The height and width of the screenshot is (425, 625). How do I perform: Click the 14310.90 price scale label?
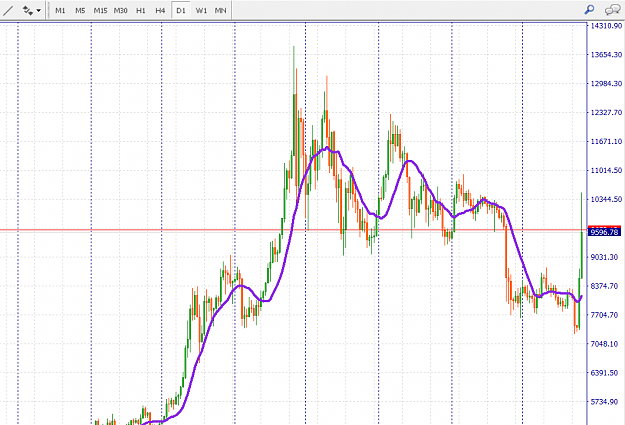coord(606,26)
